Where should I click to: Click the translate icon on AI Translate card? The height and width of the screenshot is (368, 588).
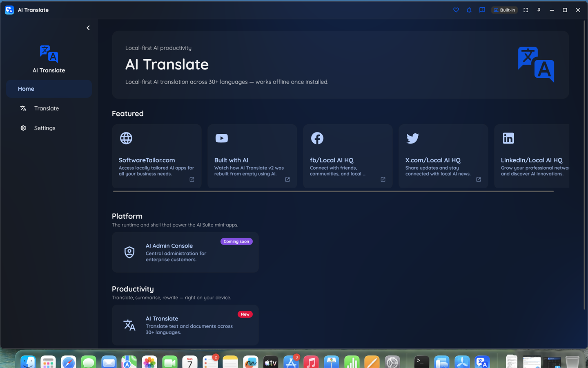click(x=129, y=325)
